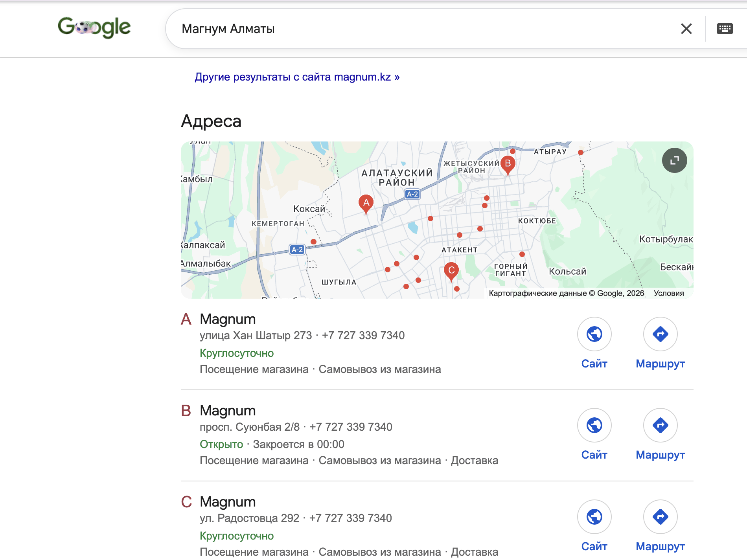Click the Котырбулак label on the map

click(666, 239)
